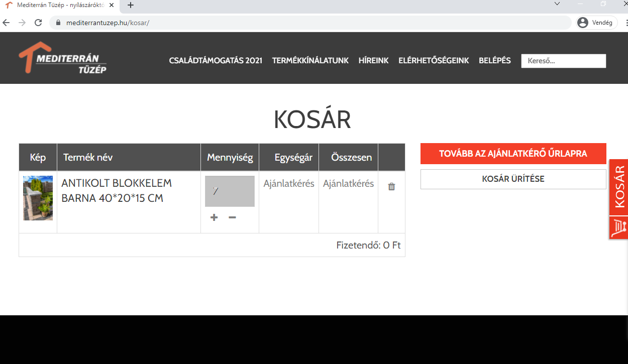This screenshot has width=628, height=364.
Task: Click Tovább az ajánlatkérő űrlapra button
Action: click(513, 154)
